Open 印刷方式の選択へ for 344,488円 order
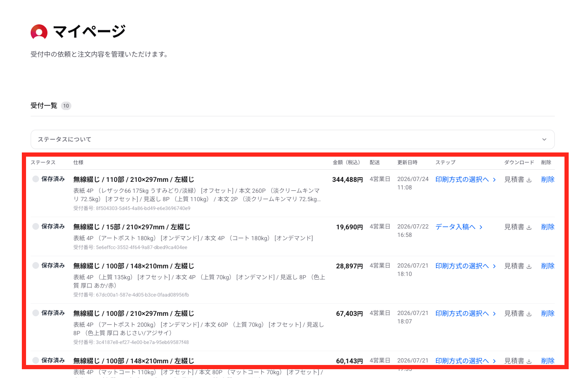The width and height of the screenshot is (588, 378). pos(466,179)
